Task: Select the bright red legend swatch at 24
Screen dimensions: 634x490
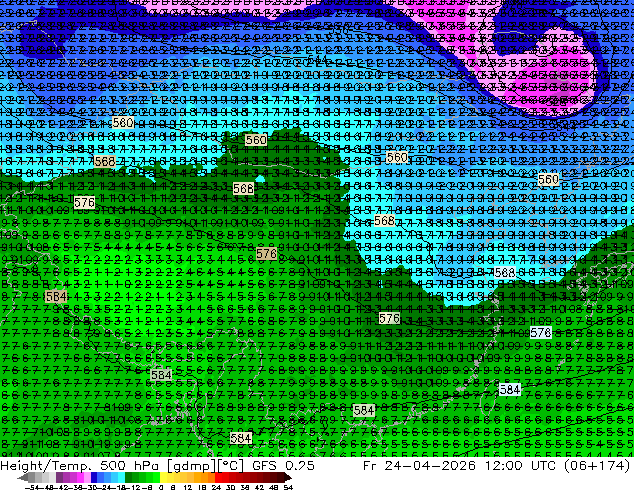Action: pyautogui.click(x=218, y=478)
